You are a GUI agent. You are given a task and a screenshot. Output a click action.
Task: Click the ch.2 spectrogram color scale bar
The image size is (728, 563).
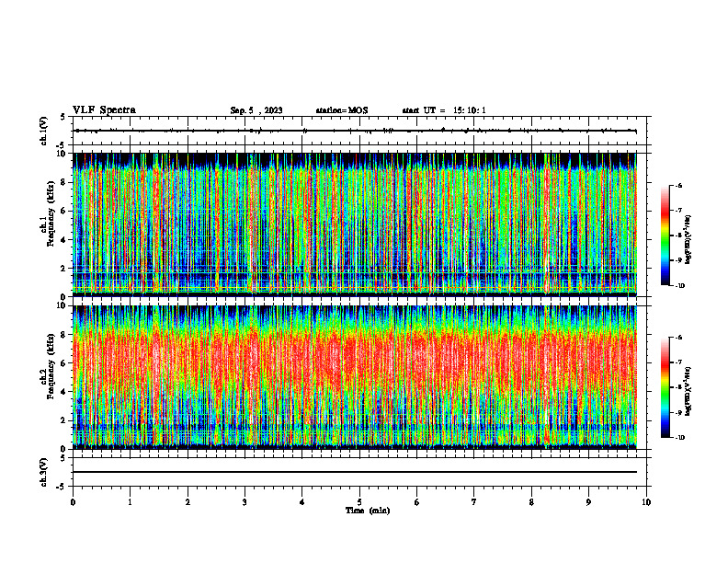click(x=665, y=387)
